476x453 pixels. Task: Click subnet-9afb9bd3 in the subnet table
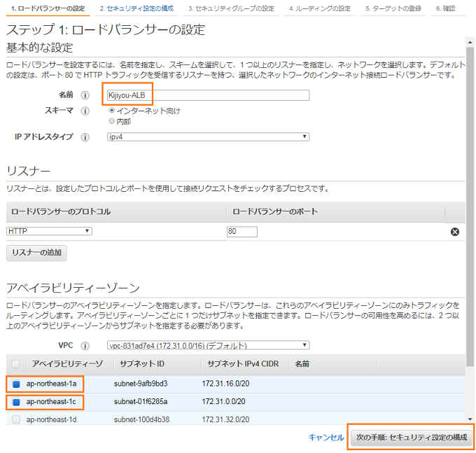click(141, 384)
